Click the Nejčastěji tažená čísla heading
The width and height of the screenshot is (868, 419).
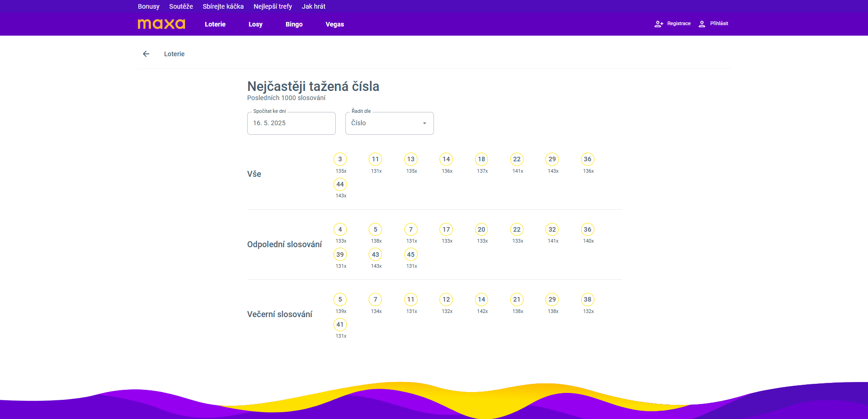[x=313, y=86]
